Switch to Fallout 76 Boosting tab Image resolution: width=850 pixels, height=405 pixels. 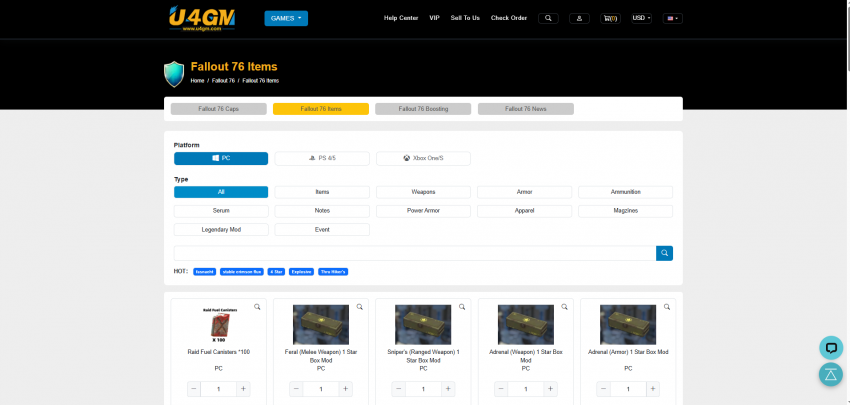click(x=423, y=109)
